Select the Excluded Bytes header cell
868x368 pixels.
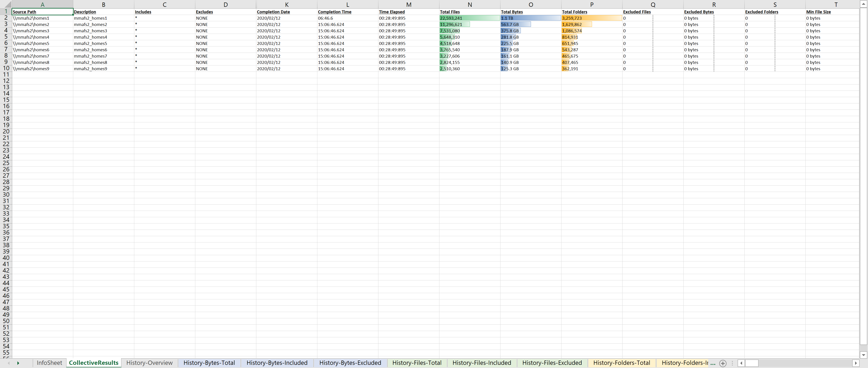[x=714, y=12]
